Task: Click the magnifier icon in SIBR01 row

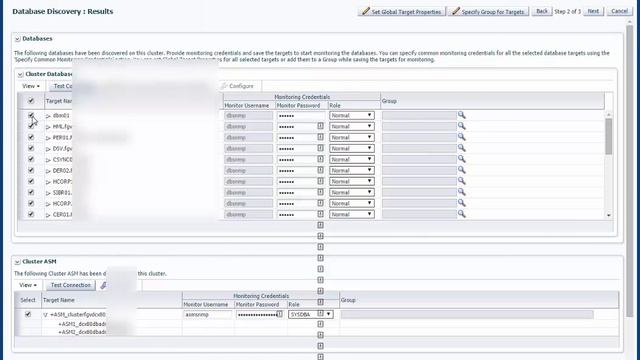Action: click(x=461, y=192)
